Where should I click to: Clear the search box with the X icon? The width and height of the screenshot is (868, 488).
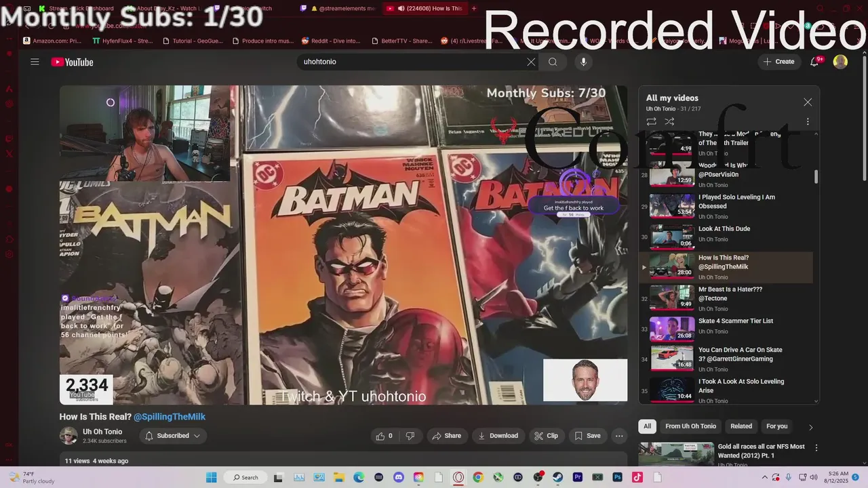[x=531, y=62]
